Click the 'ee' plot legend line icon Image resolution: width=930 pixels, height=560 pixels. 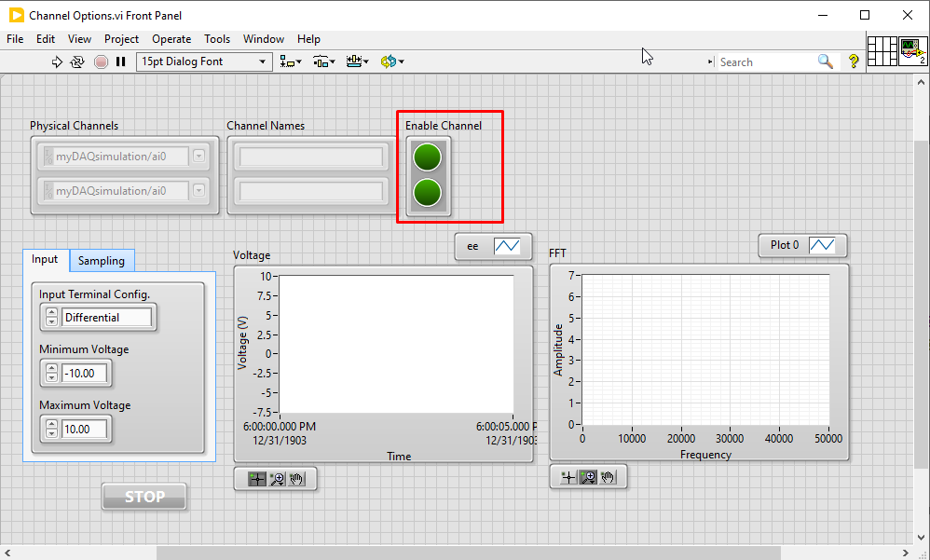[507, 246]
